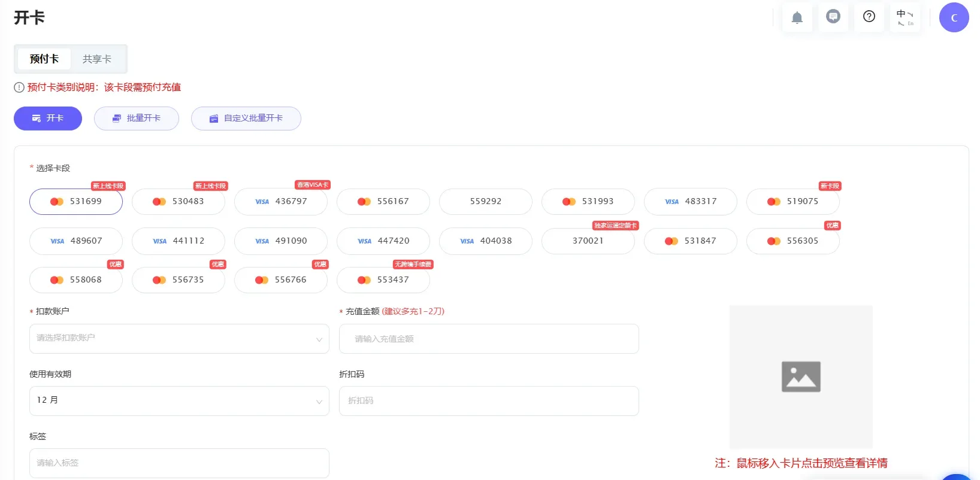Click the info icon beside 预付卡类别说明

pyautogui.click(x=19, y=87)
